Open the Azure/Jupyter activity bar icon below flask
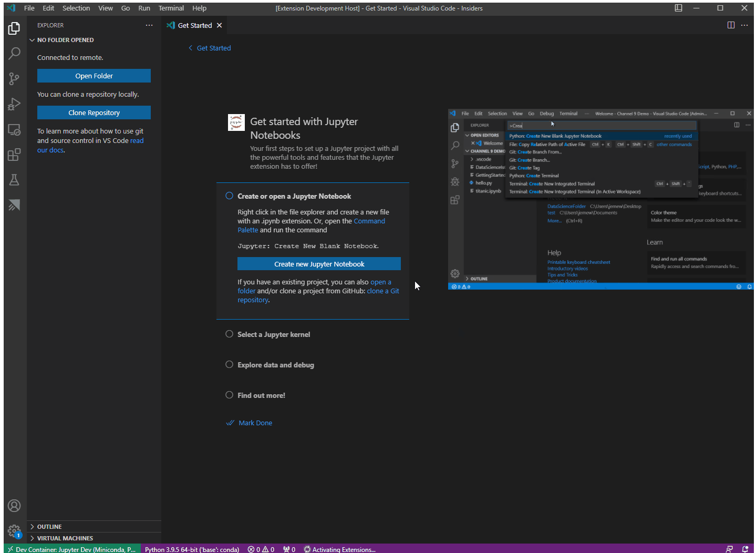The image size is (756, 553). [14, 205]
